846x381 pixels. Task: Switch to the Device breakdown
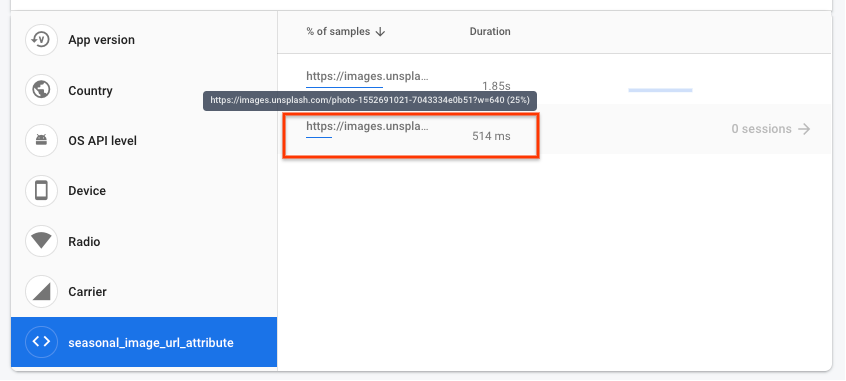coord(144,190)
